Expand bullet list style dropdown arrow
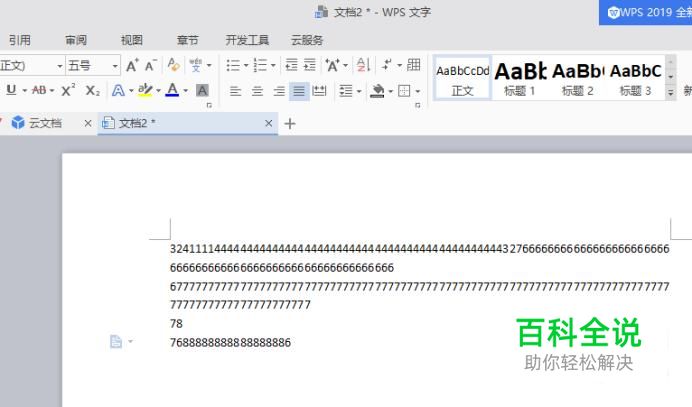The image size is (692, 407). coord(246,66)
